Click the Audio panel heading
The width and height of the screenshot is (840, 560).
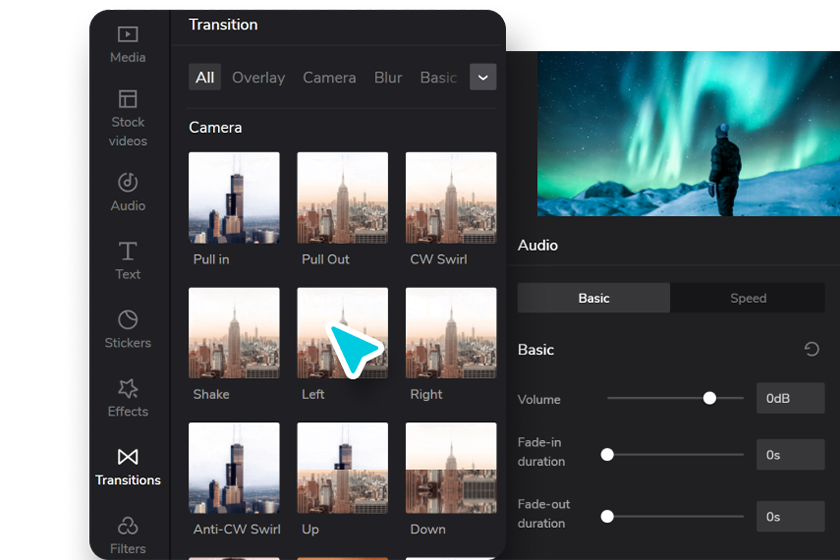click(x=537, y=245)
